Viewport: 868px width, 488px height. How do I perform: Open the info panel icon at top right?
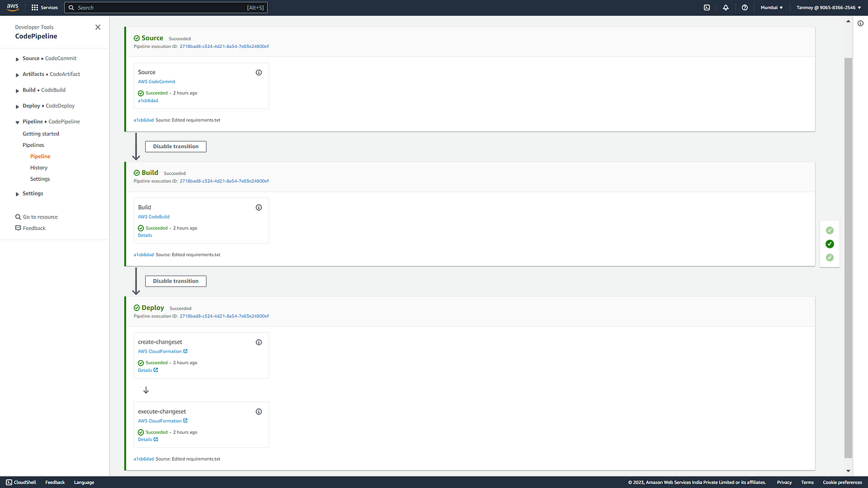click(860, 22)
